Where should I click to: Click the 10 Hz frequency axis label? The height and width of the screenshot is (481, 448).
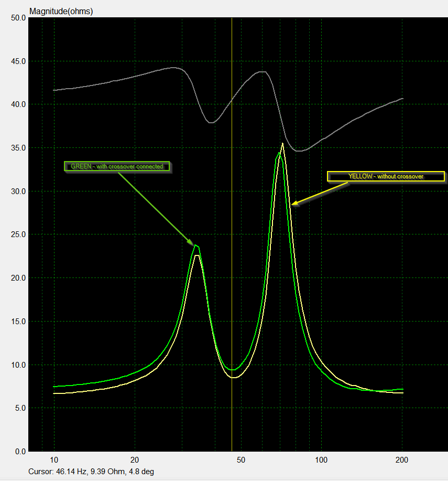coord(54,460)
